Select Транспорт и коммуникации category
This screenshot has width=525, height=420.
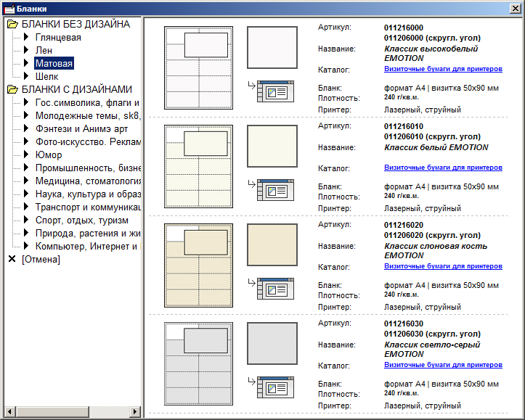pyautogui.click(x=88, y=207)
